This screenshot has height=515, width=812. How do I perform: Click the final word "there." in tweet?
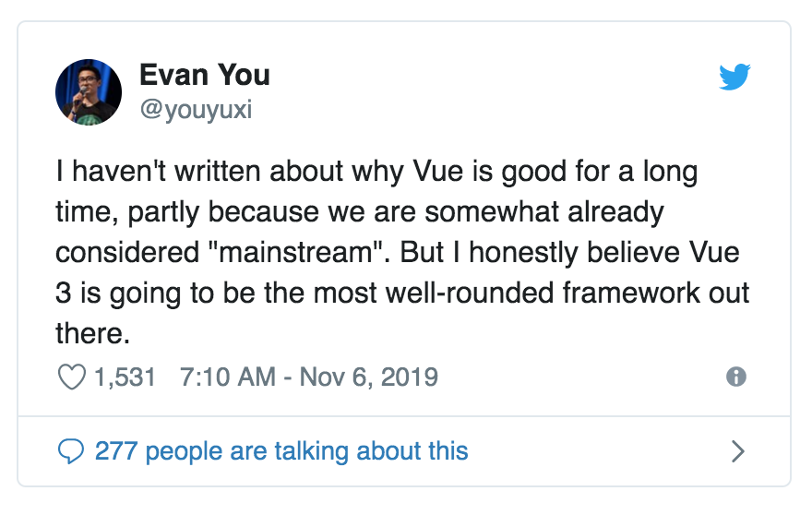pyautogui.click(x=92, y=334)
